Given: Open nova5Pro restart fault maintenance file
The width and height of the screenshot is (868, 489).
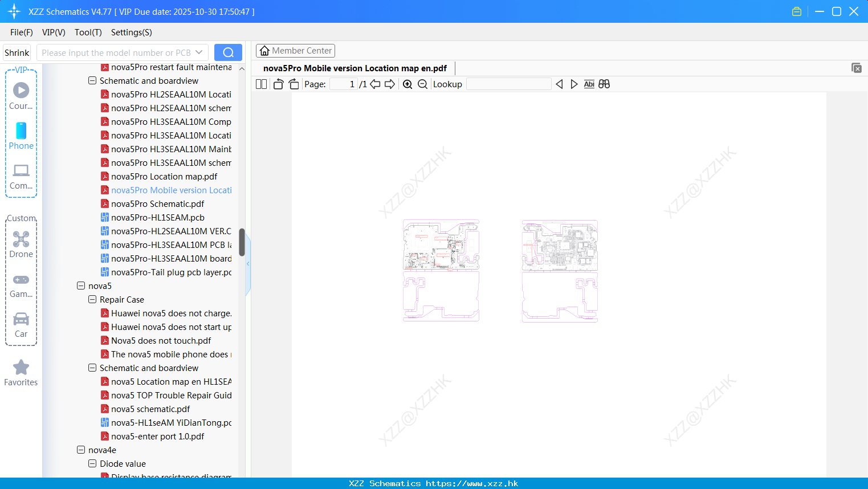Looking at the screenshot, I should 166,67.
